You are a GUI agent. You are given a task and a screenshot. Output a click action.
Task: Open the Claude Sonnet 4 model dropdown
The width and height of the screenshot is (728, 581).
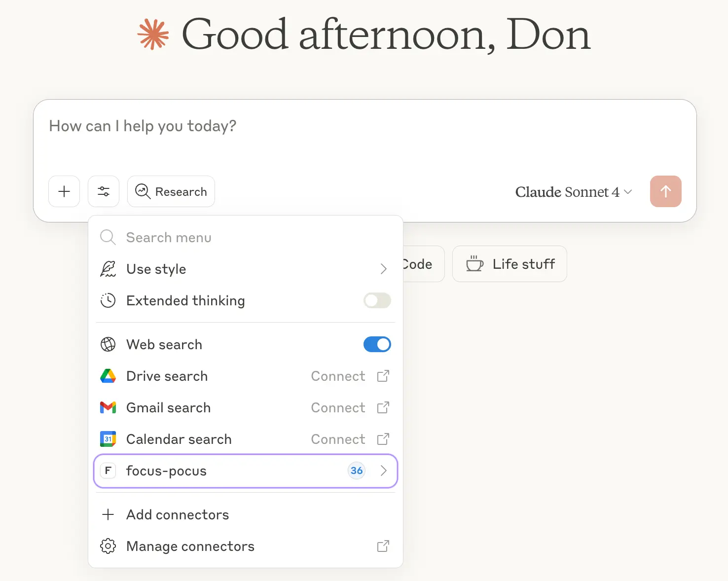pos(574,192)
